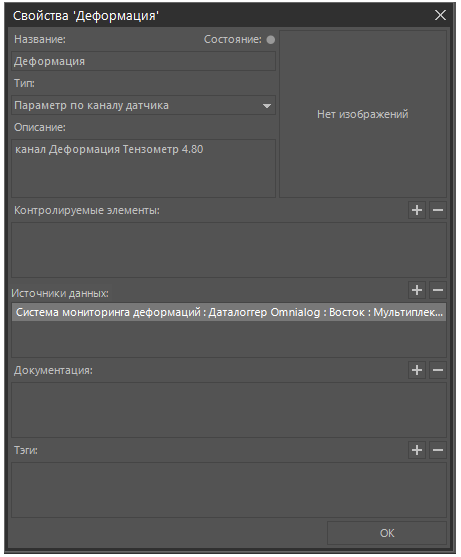Screen dimensions: 461x557
Task: Open the Тип dropdown list
Action: coord(143,105)
